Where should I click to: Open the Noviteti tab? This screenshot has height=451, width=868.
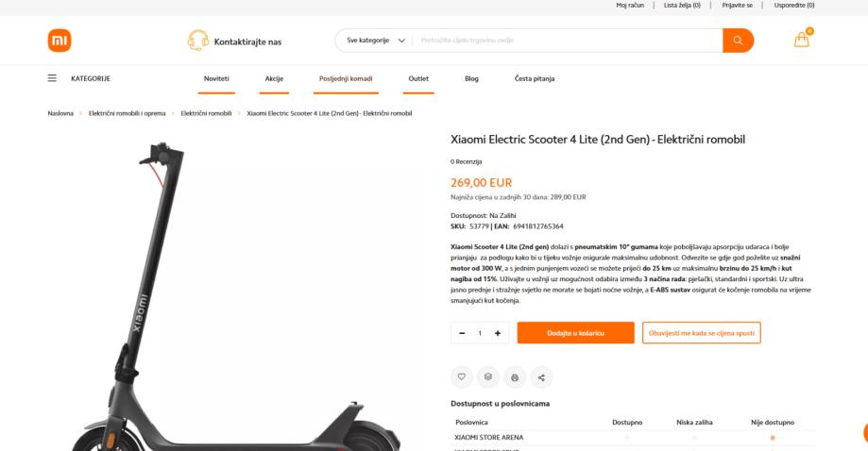tap(216, 78)
